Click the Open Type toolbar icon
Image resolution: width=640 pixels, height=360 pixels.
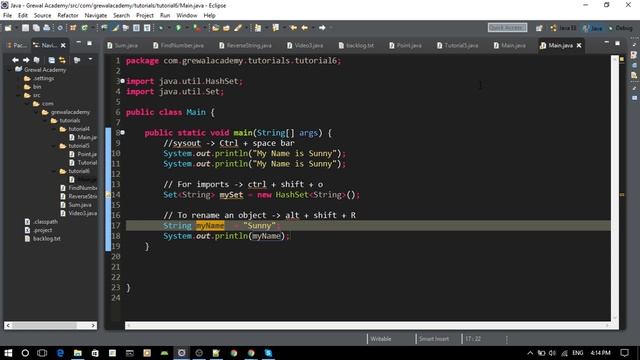click(x=216, y=28)
